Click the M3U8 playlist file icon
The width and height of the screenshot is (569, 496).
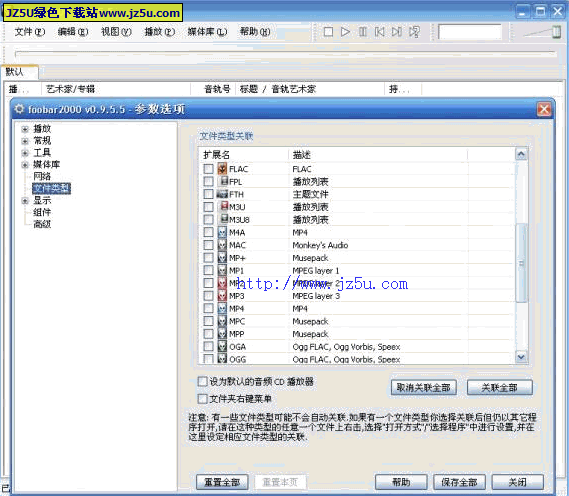[224, 219]
